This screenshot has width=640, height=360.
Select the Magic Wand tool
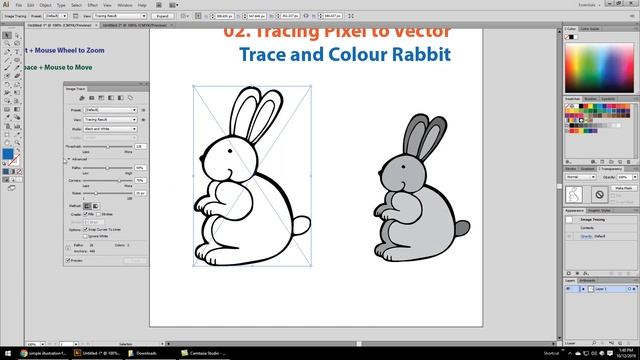(7, 44)
